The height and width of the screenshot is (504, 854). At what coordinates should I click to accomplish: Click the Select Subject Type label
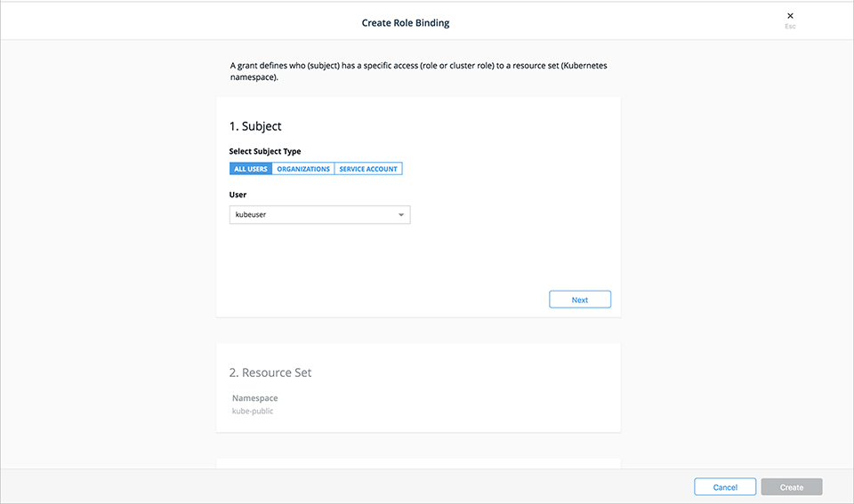tap(265, 151)
